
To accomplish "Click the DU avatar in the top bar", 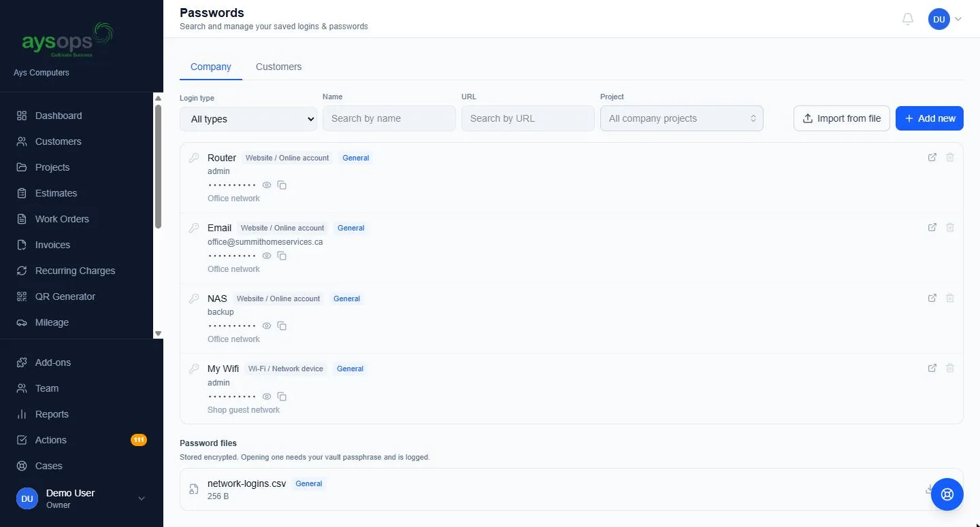I will click(939, 19).
